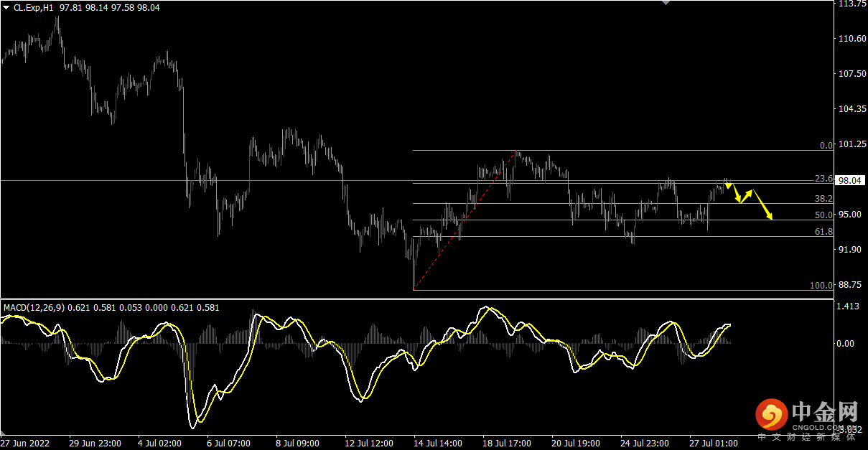Select the current price label 98.04

click(850, 181)
